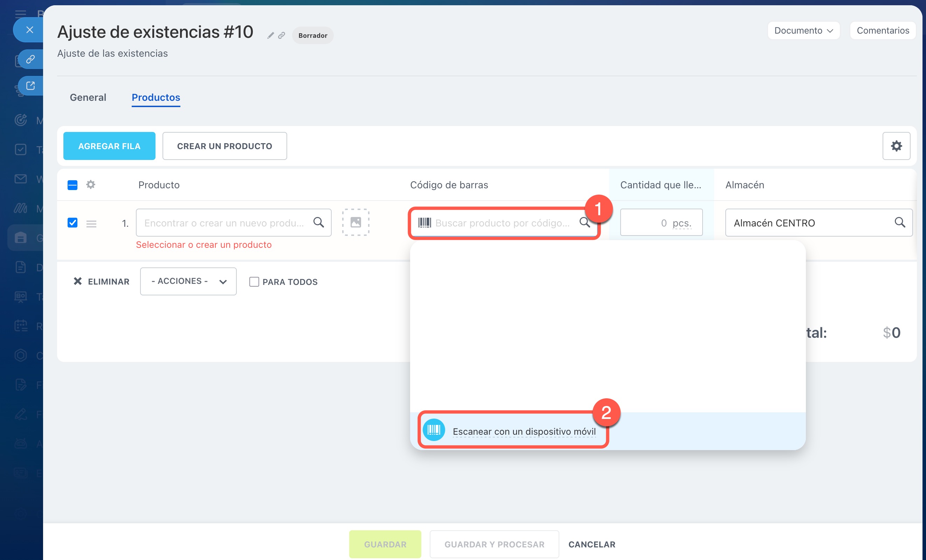Screen dimensions: 926x560
Task: Click column settings gear in table header
Action: click(x=91, y=184)
